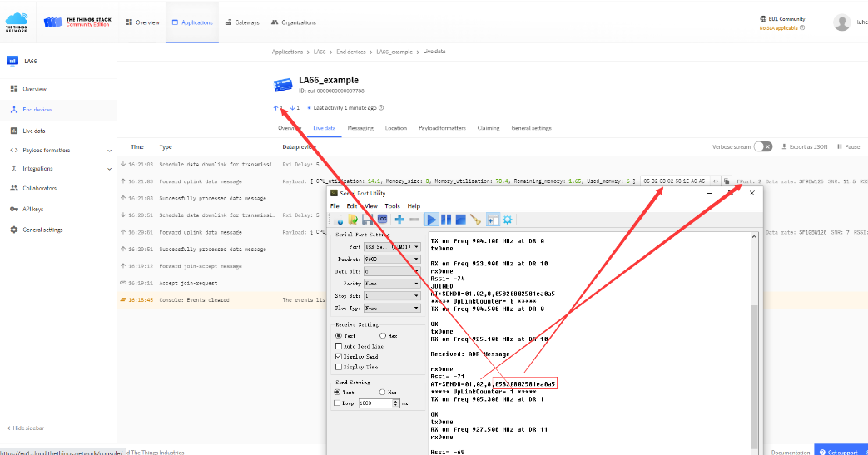Enable the Loop checkbox
This screenshot has height=455, width=868.
pyautogui.click(x=337, y=403)
